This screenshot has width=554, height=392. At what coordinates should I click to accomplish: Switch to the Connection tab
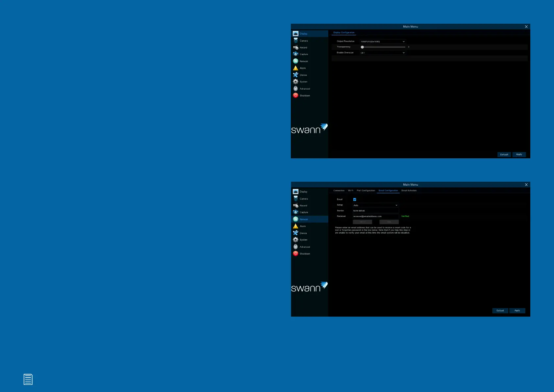(339, 191)
